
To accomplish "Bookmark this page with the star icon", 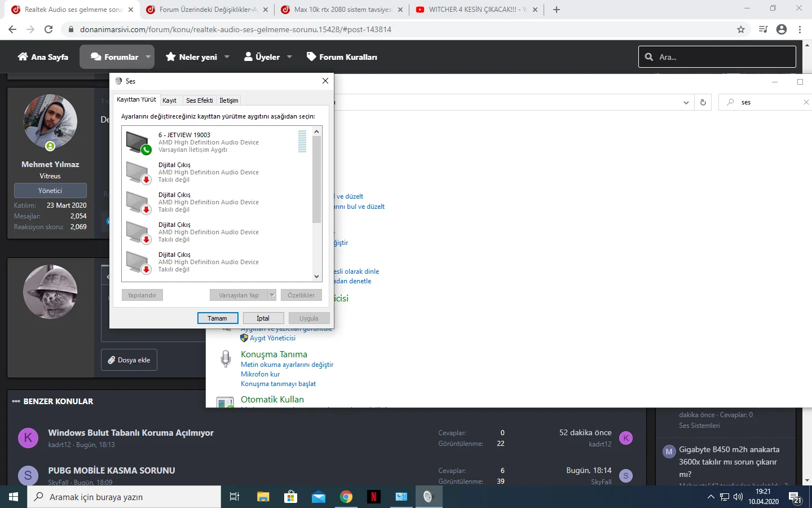I will (x=741, y=29).
